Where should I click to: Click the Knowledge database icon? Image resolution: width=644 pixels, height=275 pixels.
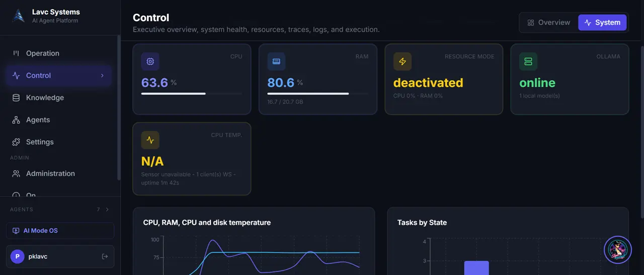click(16, 98)
